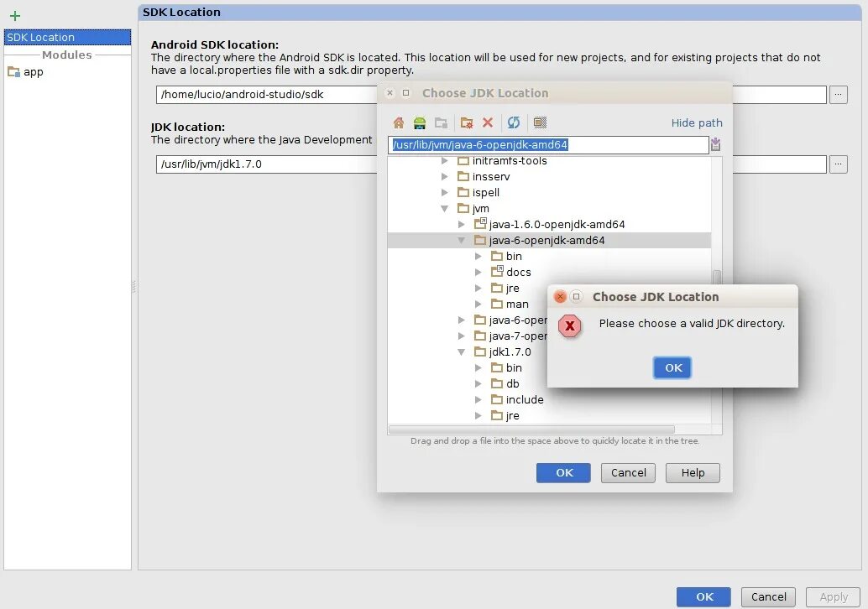Open recent path history icon beside path field
The height and width of the screenshot is (609, 868).
click(716, 144)
